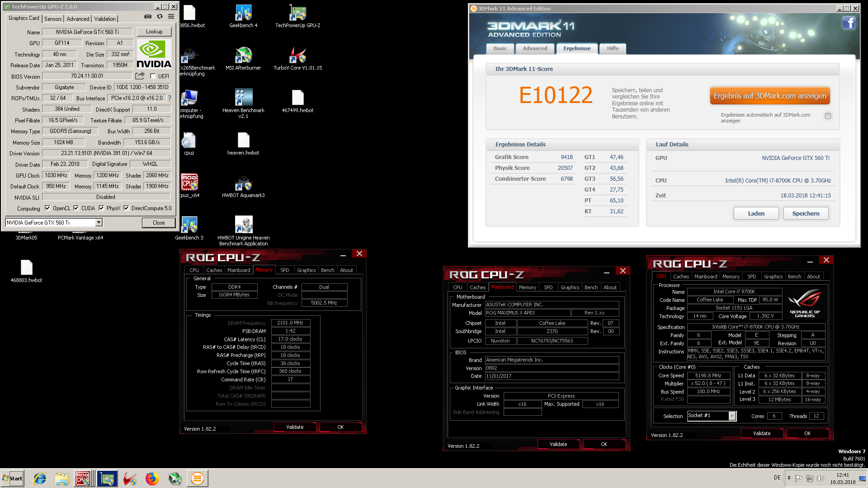
Task: Open MSI Afterburner desktop icon
Action: (x=243, y=59)
